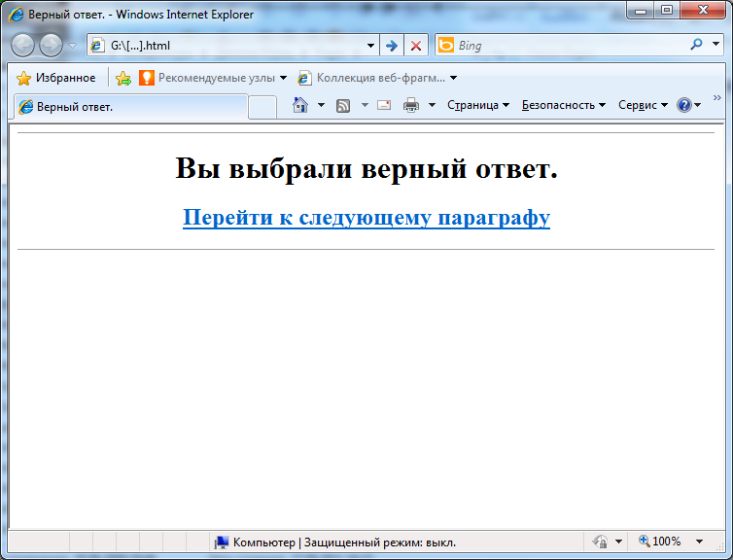Follow the Перейти к следующему параграфу link
The image size is (733, 560).
tap(366, 217)
